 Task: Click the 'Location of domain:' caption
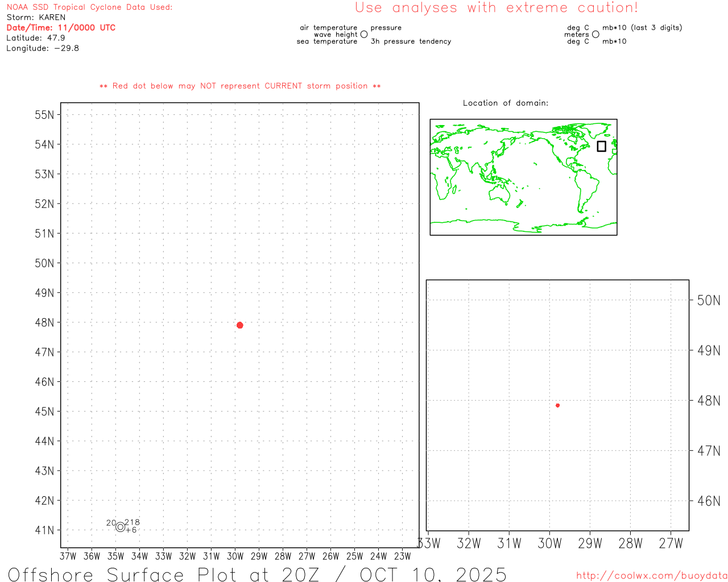click(x=506, y=103)
